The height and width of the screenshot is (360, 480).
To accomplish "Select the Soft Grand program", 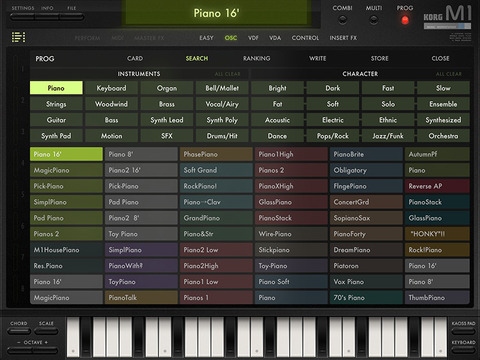I will coord(216,170).
